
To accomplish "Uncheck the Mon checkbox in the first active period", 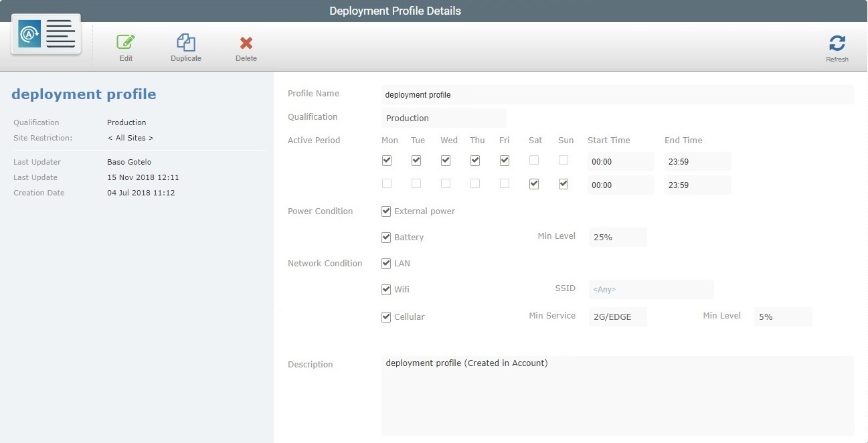I will pyautogui.click(x=386, y=160).
